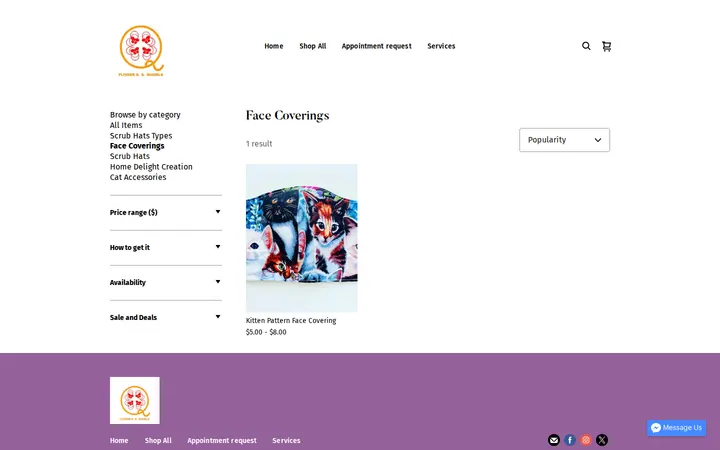720x450 pixels.
Task: Go to Home in footer navigation
Action: pos(119,440)
